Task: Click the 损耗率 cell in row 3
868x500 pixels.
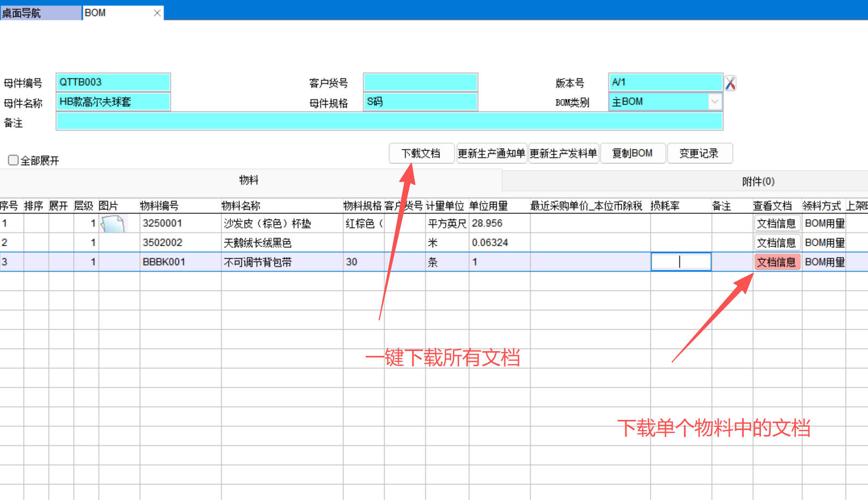Action: 680,262
